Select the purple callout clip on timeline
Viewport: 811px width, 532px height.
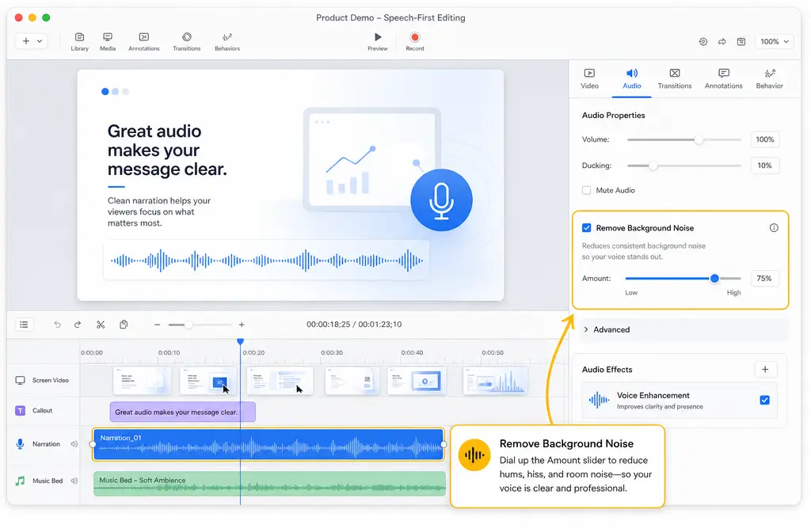pyautogui.click(x=183, y=412)
